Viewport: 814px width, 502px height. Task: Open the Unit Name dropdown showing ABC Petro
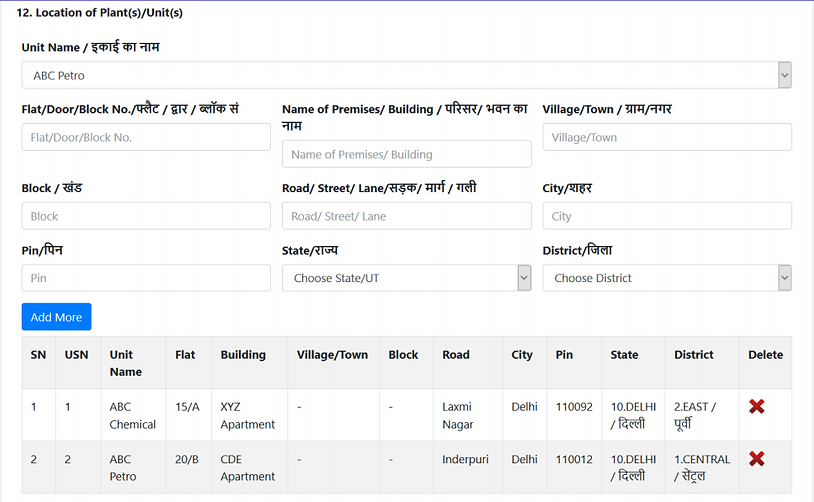406,75
